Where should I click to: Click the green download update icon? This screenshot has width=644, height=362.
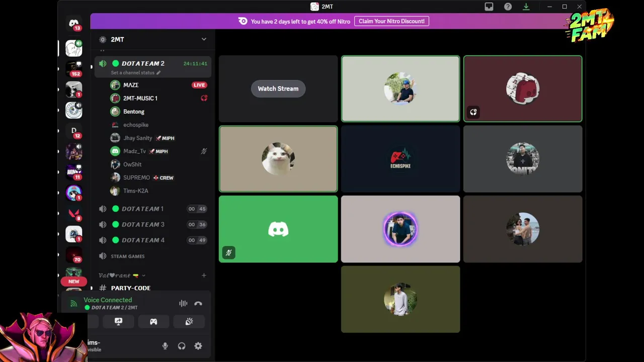coord(526,7)
